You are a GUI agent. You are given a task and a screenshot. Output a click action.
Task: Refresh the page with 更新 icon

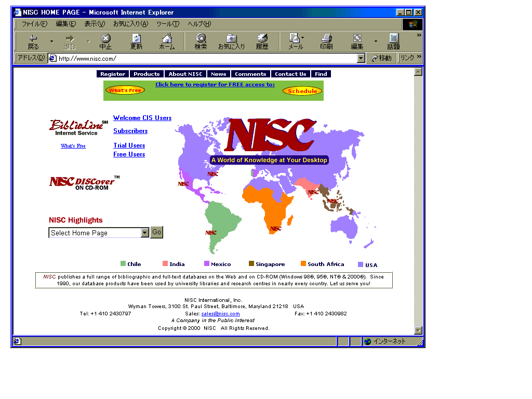click(x=136, y=42)
